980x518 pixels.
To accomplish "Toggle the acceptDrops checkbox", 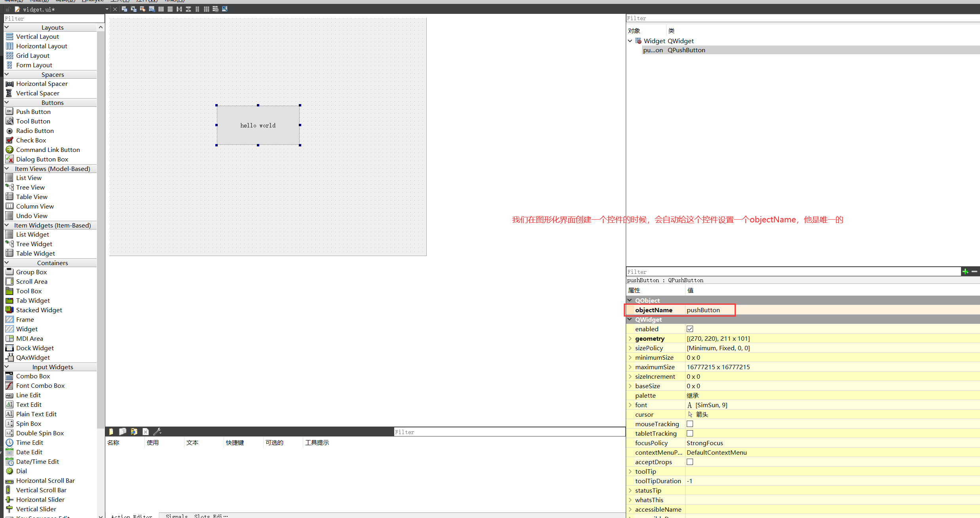I will [690, 462].
